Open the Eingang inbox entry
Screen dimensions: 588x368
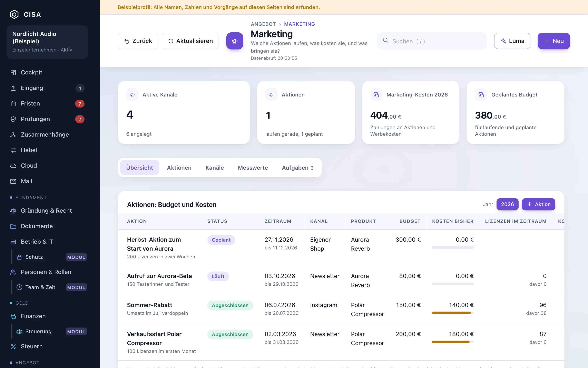[47, 88]
